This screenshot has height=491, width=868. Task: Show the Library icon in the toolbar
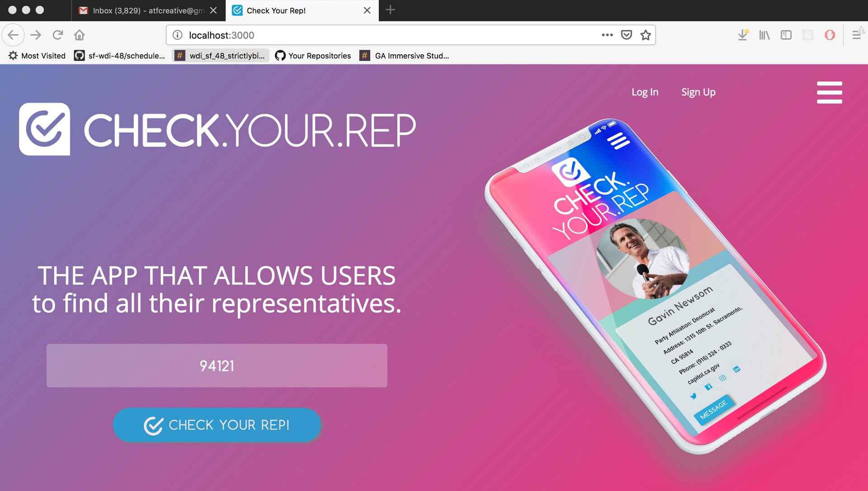pos(764,35)
